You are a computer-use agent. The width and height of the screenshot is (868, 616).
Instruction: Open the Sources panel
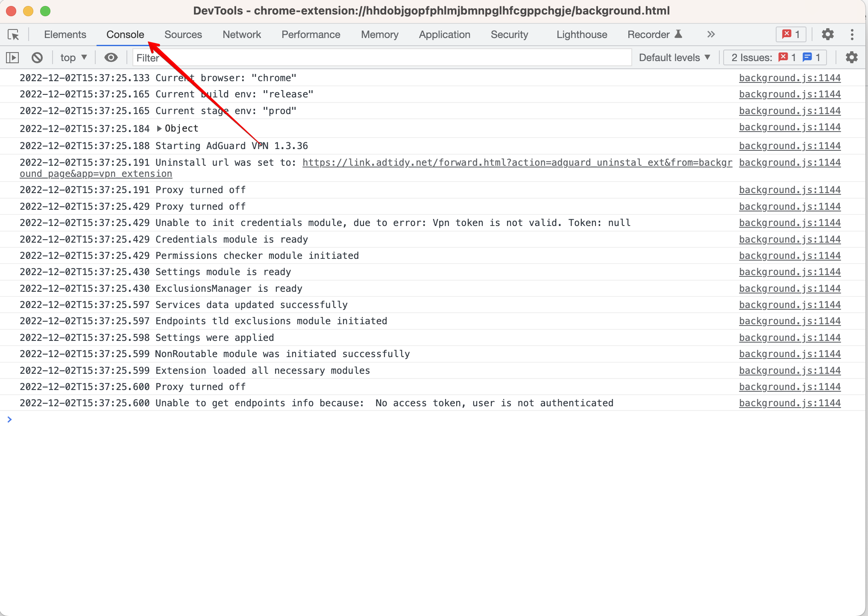coord(182,33)
